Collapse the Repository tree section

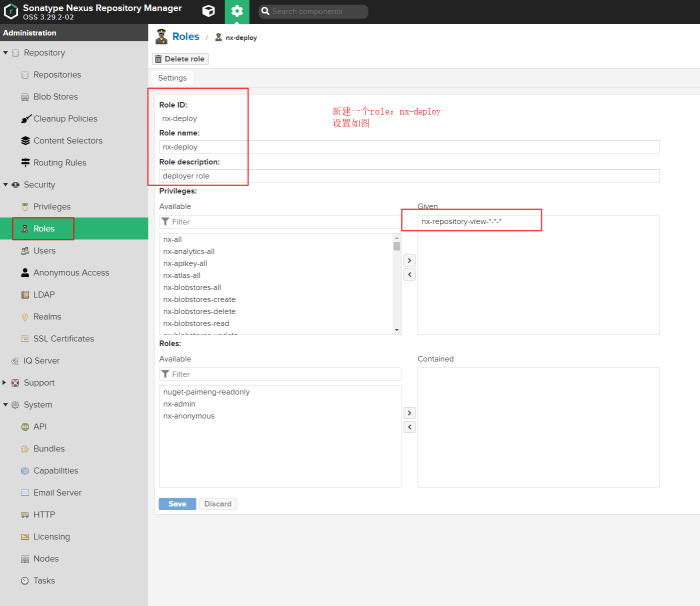[x=5, y=53]
